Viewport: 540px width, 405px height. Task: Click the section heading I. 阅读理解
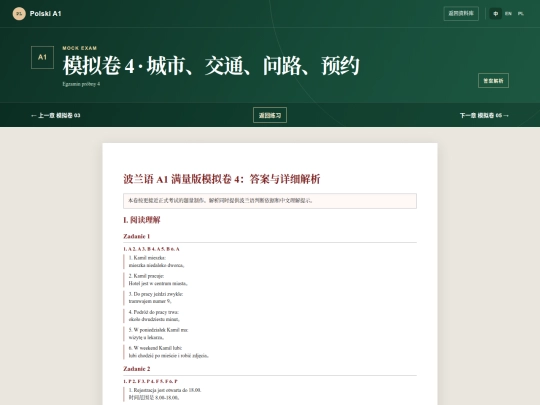142,220
